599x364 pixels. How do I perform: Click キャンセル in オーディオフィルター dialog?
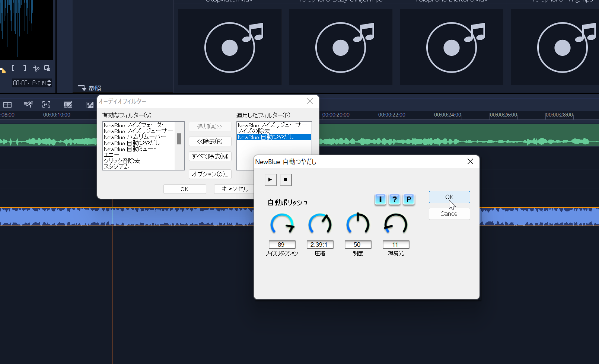click(x=235, y=189)
